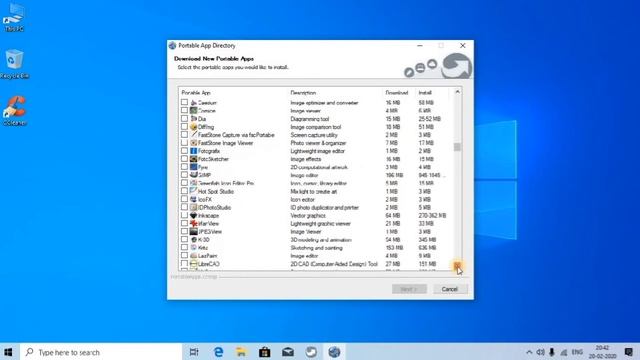The height and width of the screenshot is (360, 640).
Task: Click the 'Lightweight image editor' description text
Action: tap(318, 151)
